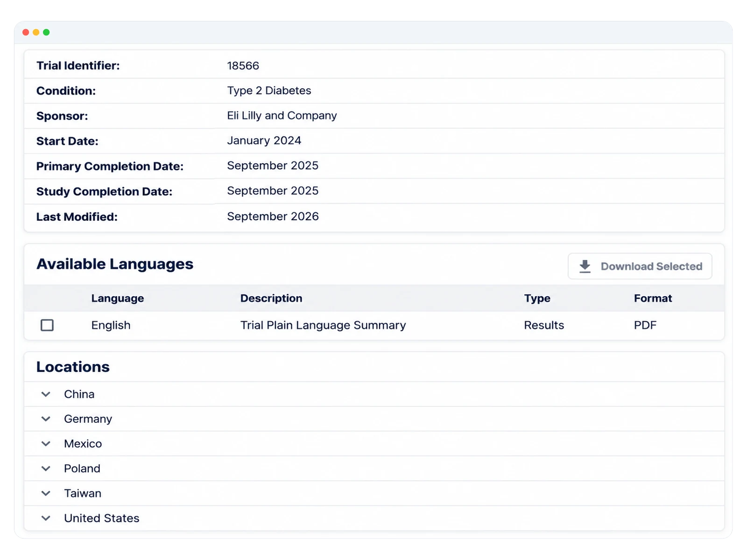Expand the China location chevron

pos(46,394)
